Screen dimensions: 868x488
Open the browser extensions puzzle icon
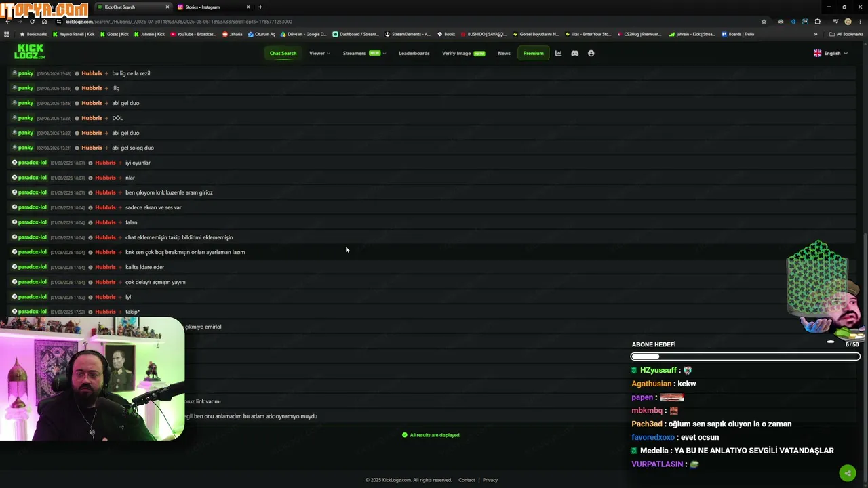[817, 21]
